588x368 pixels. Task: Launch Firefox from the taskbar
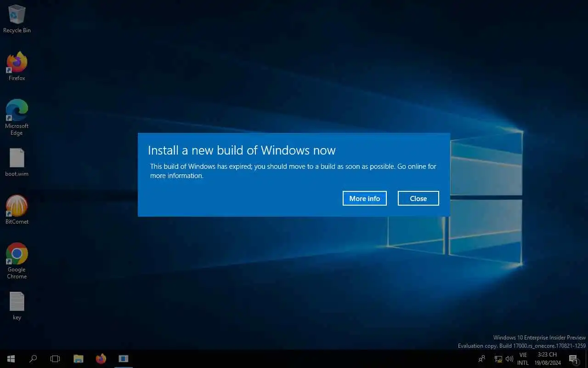click(101, 359)
